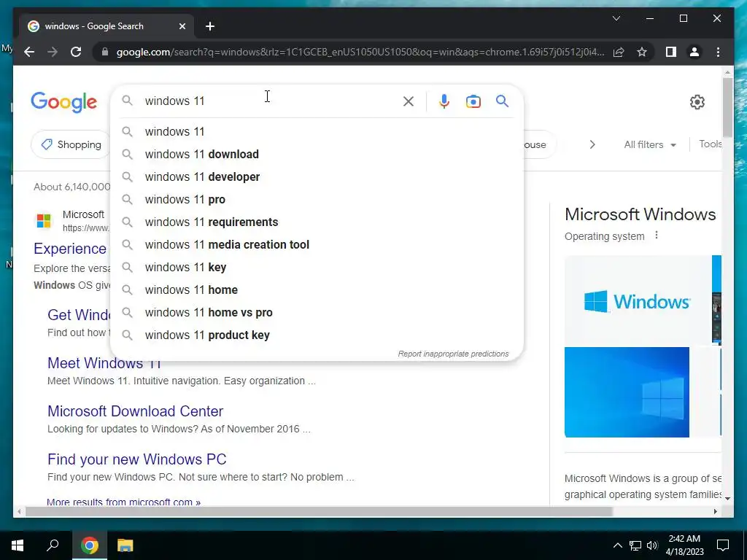Open the tab search chevron
Screen dimensions: 747x560
616,18
